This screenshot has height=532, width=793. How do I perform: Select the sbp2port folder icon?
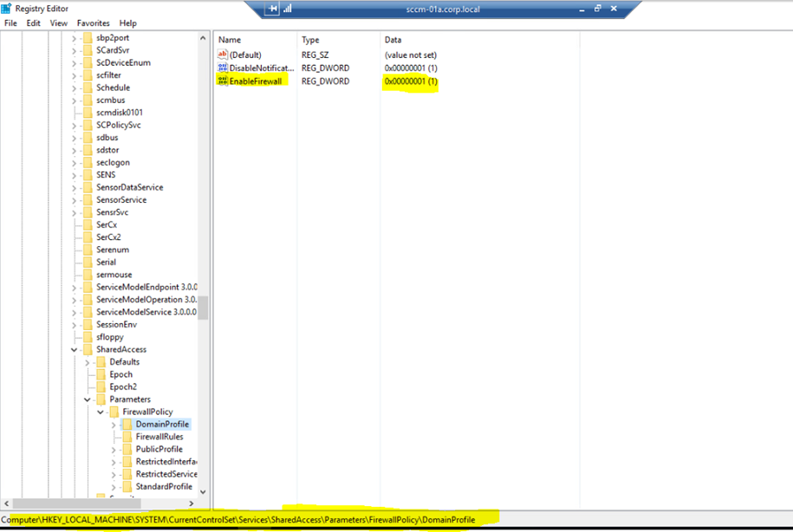point(88,38)
